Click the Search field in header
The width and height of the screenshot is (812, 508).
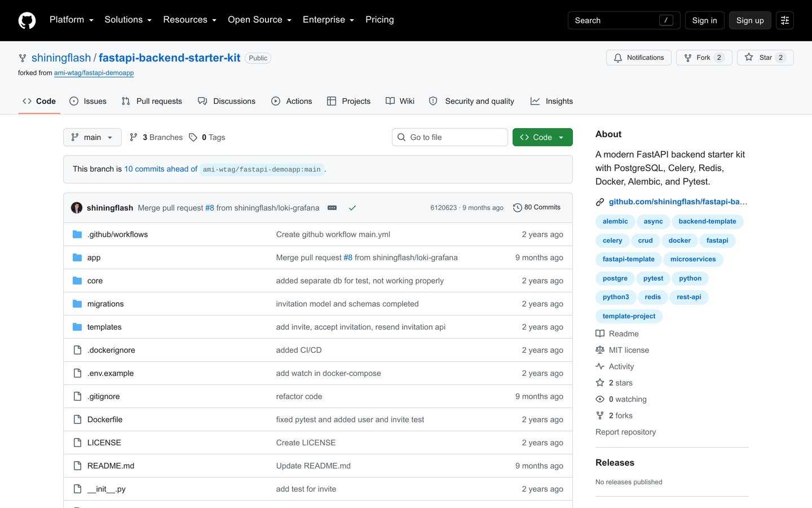[x=624, y=20]
